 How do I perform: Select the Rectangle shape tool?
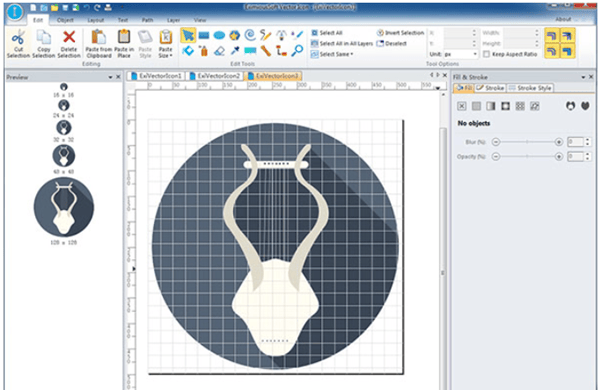204,35
